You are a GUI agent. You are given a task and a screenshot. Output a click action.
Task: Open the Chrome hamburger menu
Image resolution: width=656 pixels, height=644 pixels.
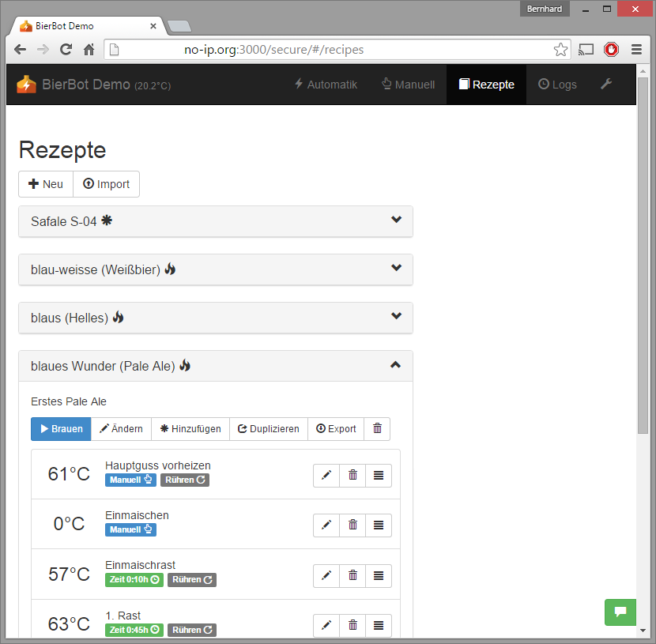[636, 50]
